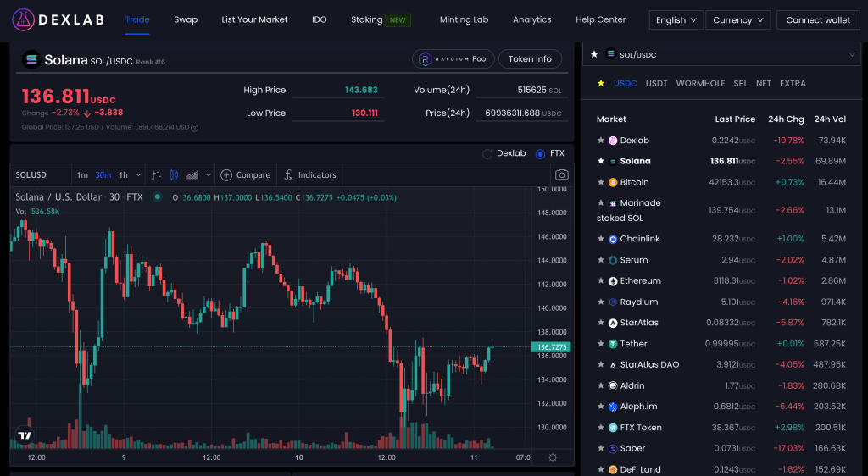Open chart settings gear icon

click(553, 457)
